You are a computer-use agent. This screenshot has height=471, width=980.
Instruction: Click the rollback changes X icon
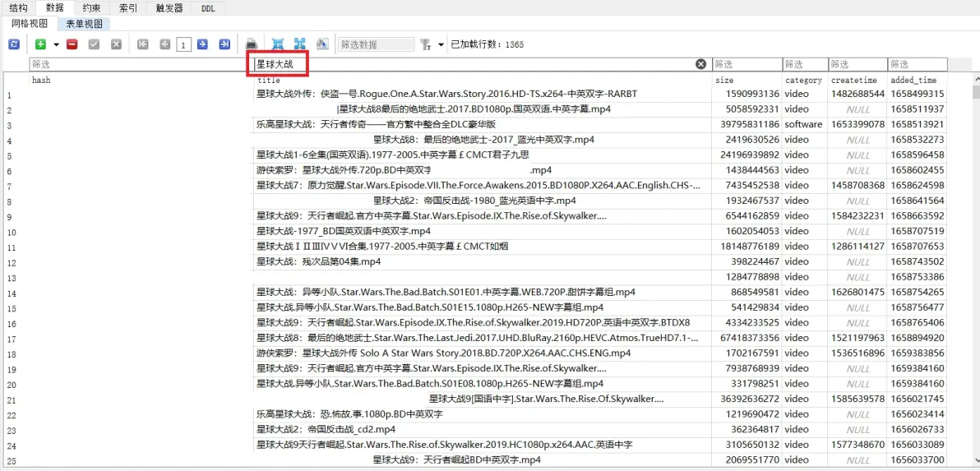point(116,44)
